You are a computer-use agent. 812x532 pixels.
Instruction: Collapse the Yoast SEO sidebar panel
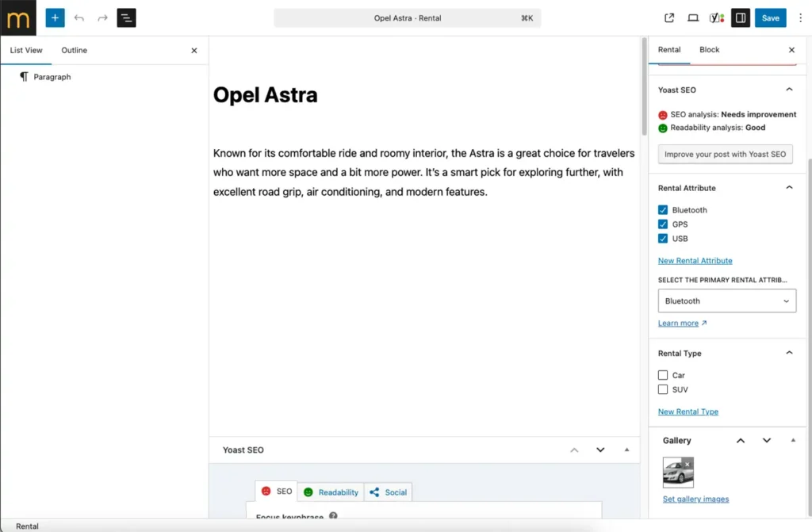789,90
